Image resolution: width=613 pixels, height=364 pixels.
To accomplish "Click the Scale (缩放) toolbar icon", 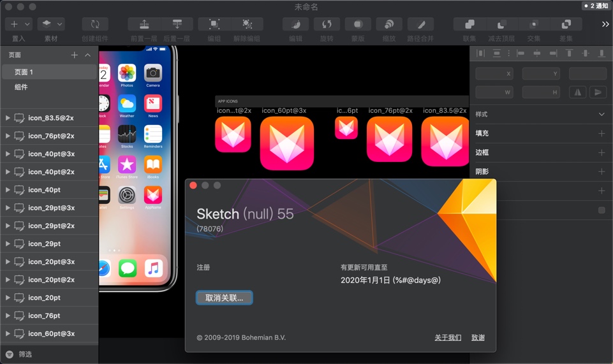I will pos(389,24).
